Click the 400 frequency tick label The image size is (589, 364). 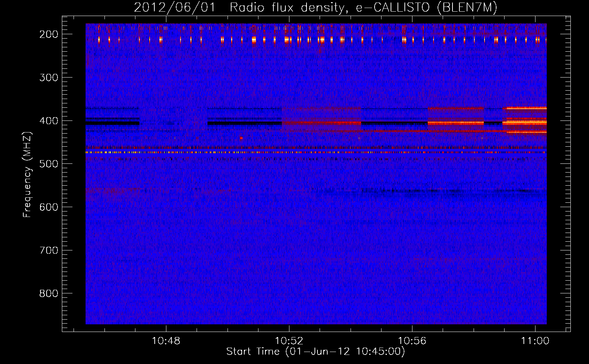click(48, 121)
